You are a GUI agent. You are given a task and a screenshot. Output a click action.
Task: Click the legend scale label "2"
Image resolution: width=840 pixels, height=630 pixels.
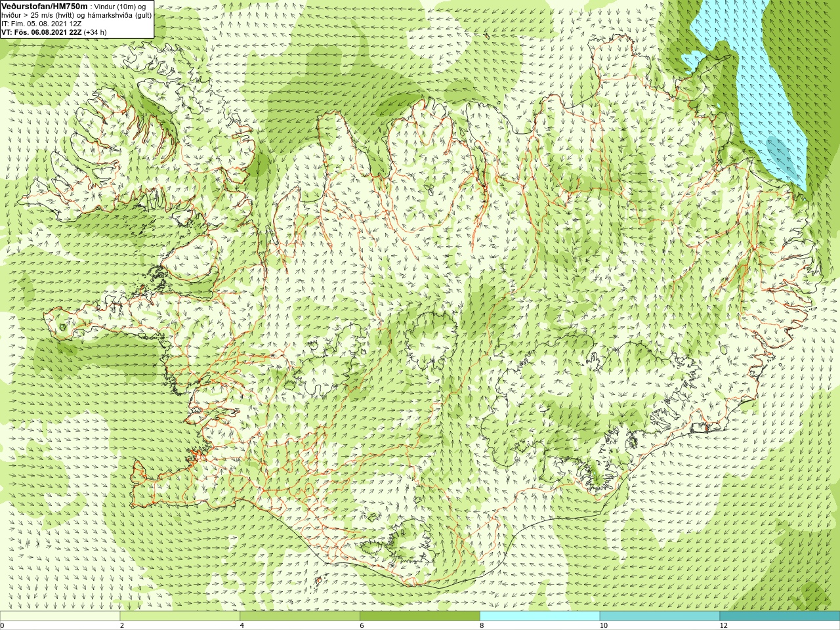pos(122,625)
